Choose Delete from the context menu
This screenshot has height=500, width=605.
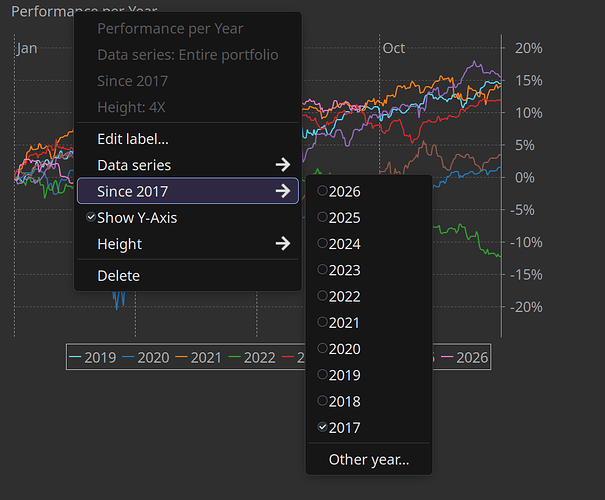[188, 276]
